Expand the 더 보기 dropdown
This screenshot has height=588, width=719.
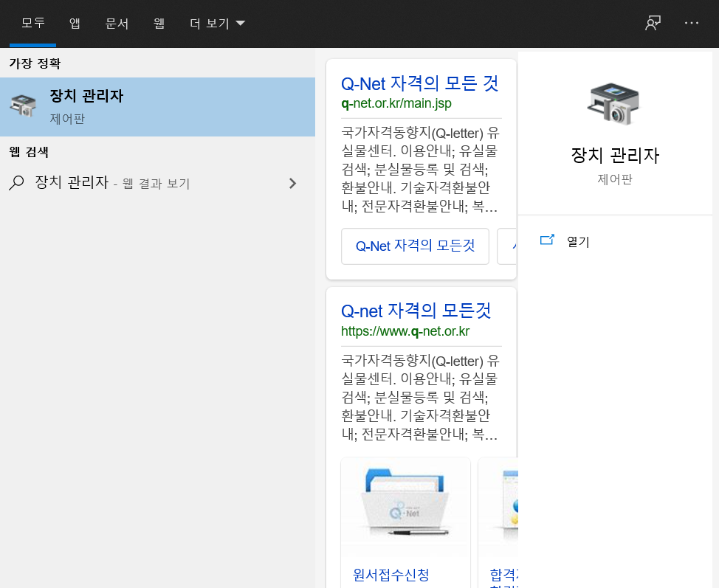pos(217,23)
